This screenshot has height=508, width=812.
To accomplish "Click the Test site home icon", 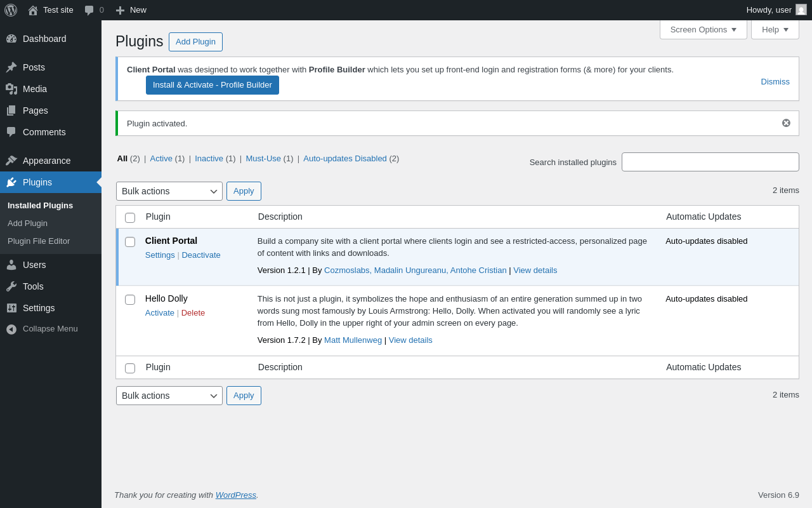I will pyautogui.click(x=33, y=10).
